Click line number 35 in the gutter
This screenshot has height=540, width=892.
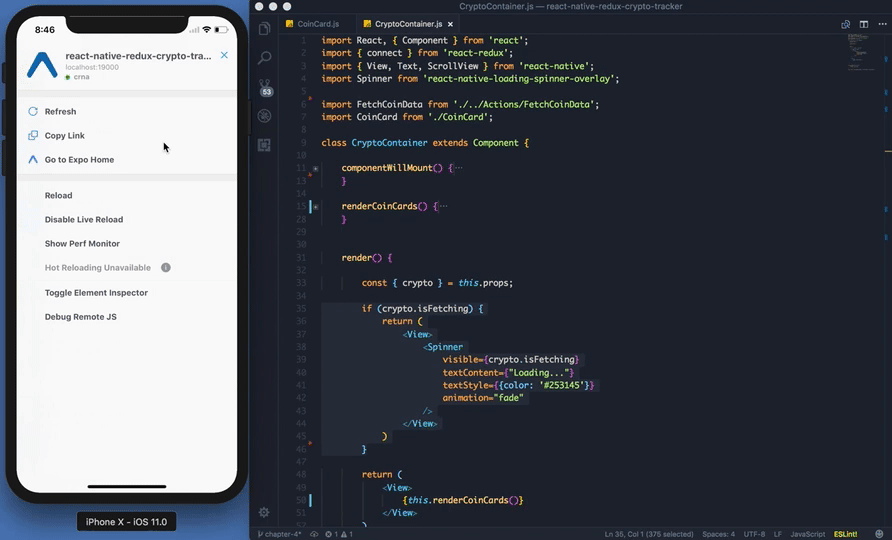301,308
